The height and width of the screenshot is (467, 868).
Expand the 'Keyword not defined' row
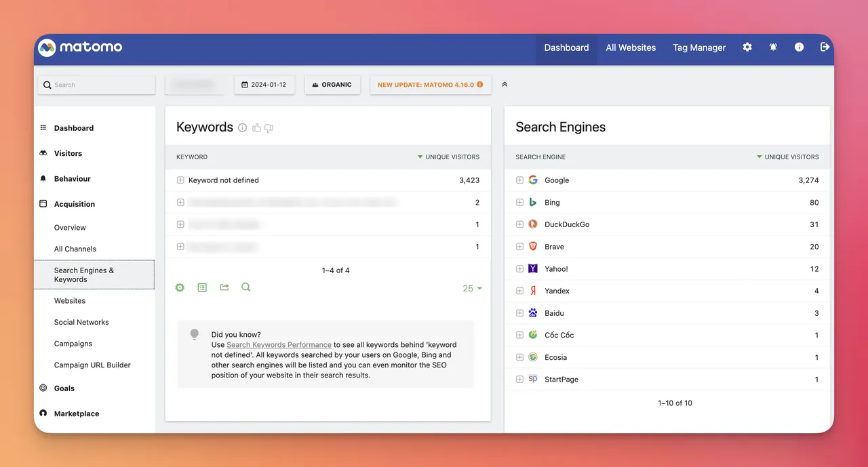pyautogui.click(x=180, y=180)
